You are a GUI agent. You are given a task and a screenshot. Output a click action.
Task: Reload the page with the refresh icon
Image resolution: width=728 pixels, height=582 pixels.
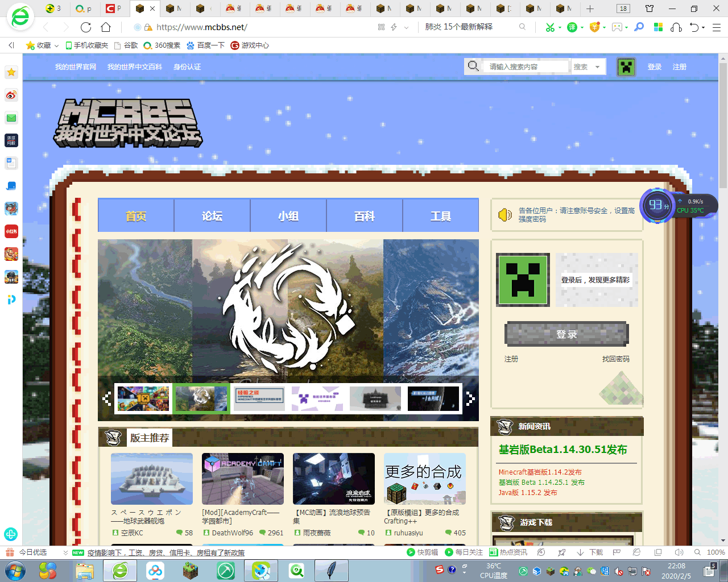pos(86,27)
